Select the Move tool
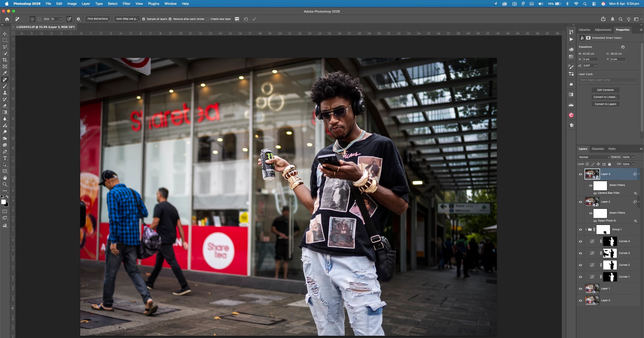This screenshot has width=644, height=338. [x=5, y=34]
